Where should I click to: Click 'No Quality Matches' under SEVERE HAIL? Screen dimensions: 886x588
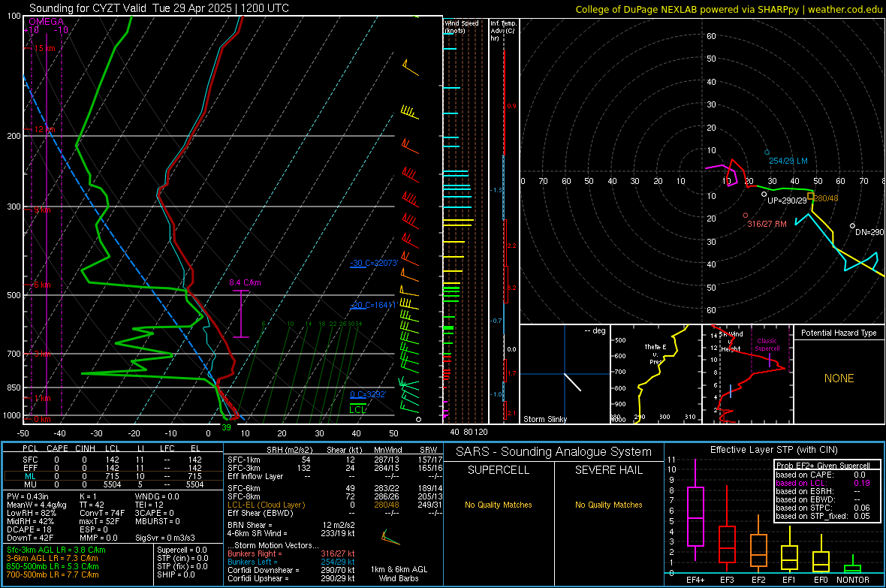608,505
